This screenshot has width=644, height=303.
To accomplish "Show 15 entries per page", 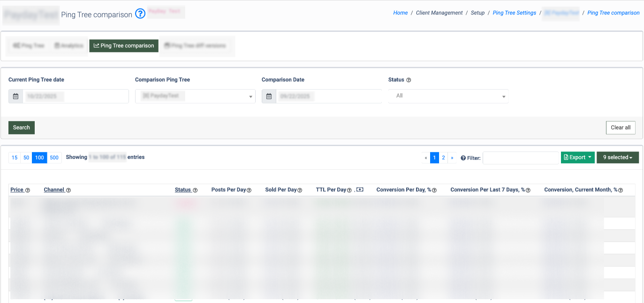I will [x=15, y=158].
